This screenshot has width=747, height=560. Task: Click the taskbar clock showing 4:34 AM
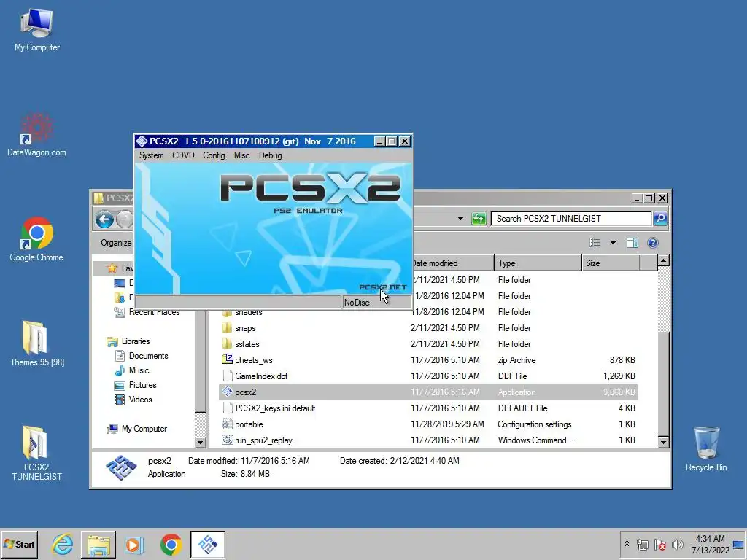tap(710, 544)
